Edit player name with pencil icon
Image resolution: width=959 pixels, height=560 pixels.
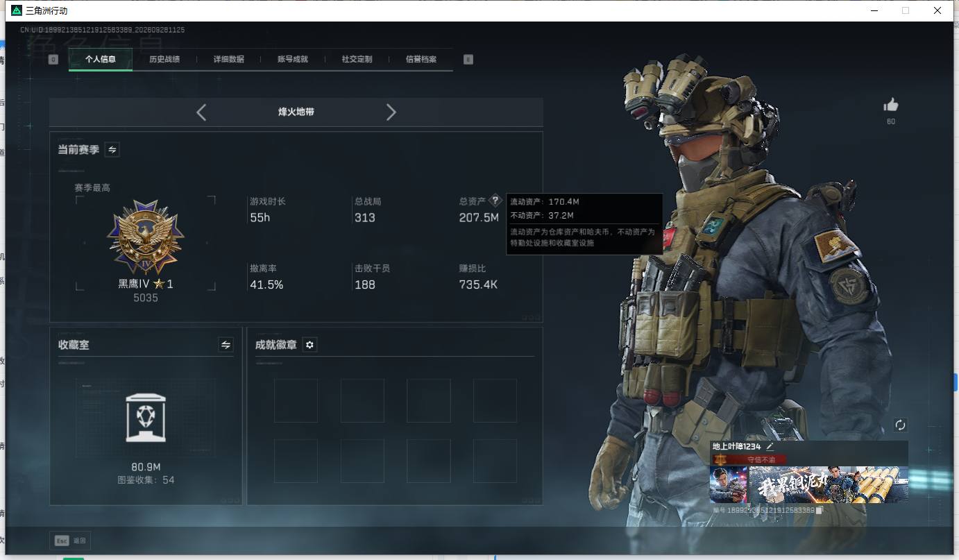click(x=770, y=446)
